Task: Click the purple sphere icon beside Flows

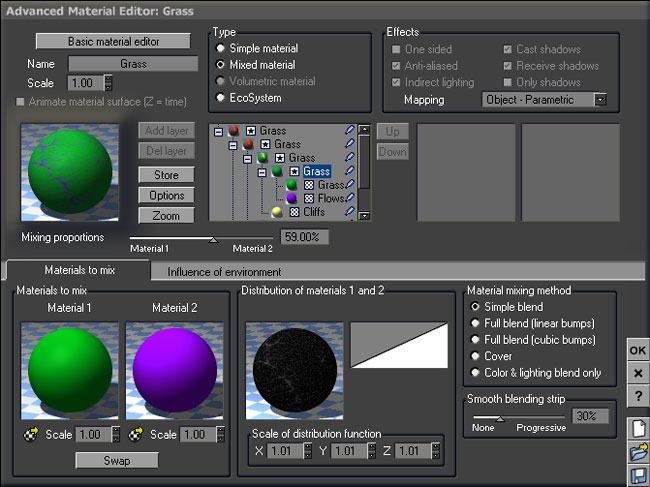Action: [291, 199]
